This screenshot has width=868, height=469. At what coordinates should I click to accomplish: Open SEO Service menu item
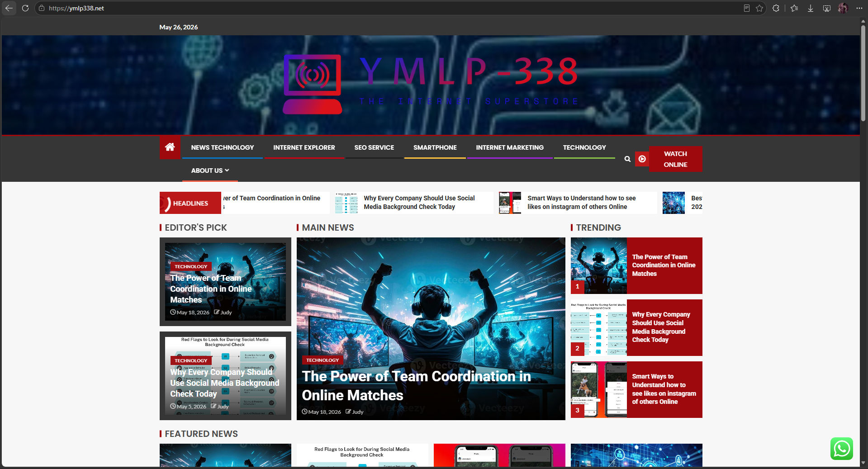click(x=374, y=147)
